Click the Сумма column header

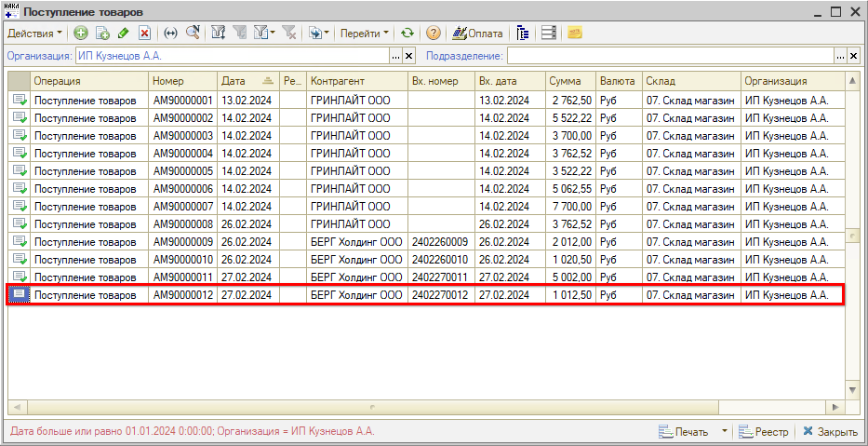coord(570,81)
